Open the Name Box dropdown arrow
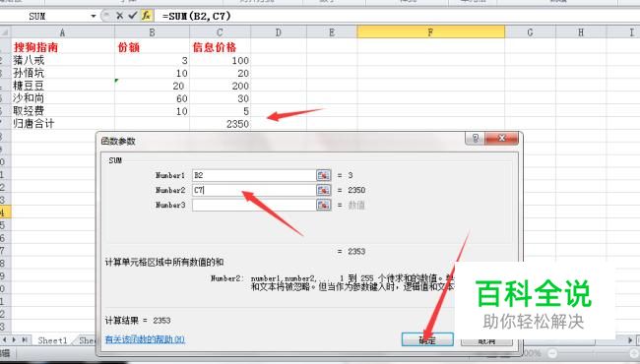The image size is (640, 364). pyautogui.click(x=94, y=17)
